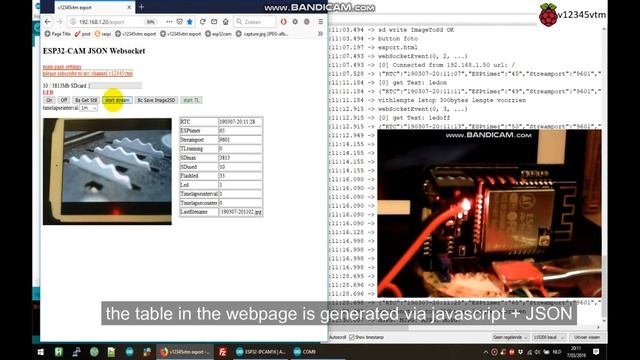Open the esp32cam bookmark
The width and height of the screenshot is (640, 360).
218,34
